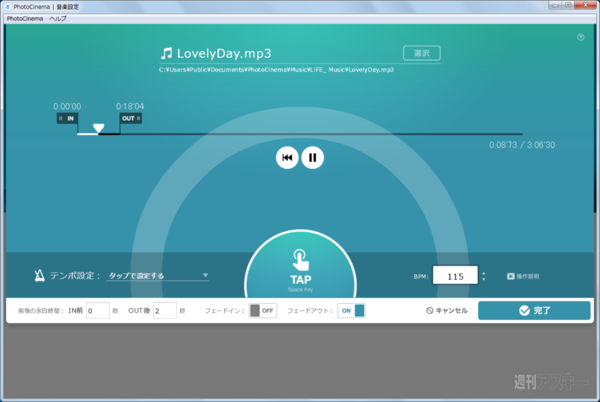Click the OUT後 seconds input field

(165, 310)
